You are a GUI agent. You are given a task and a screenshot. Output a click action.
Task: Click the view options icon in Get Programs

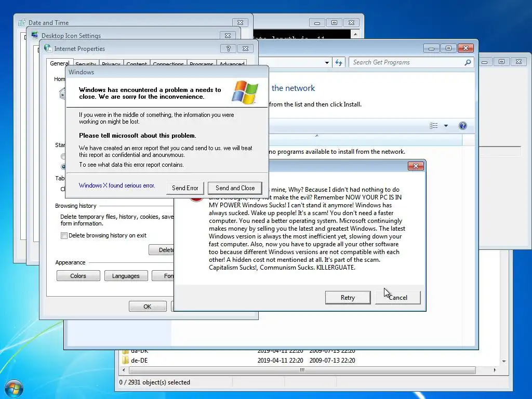coord(434,126)
